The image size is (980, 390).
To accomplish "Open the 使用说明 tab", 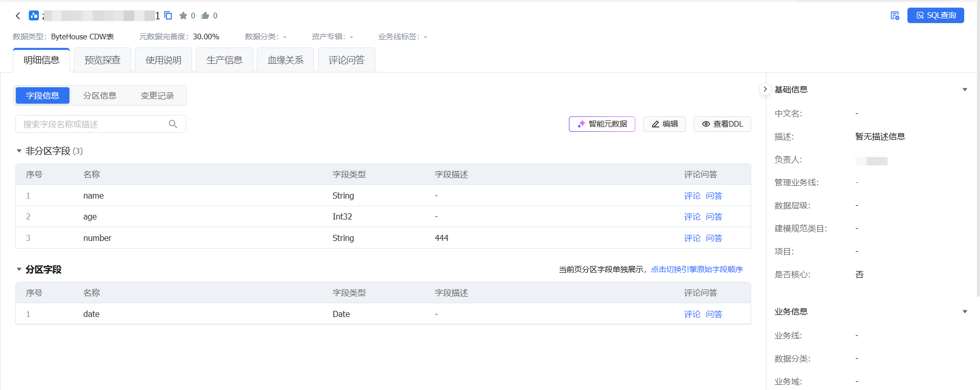I will [163, 60].
